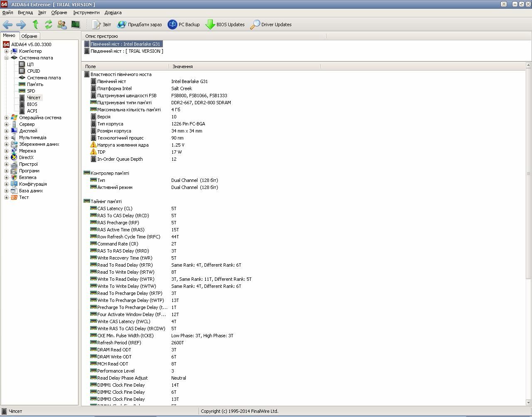Switch to the Обране tab
Screen dimensions: 532x417
29,36
